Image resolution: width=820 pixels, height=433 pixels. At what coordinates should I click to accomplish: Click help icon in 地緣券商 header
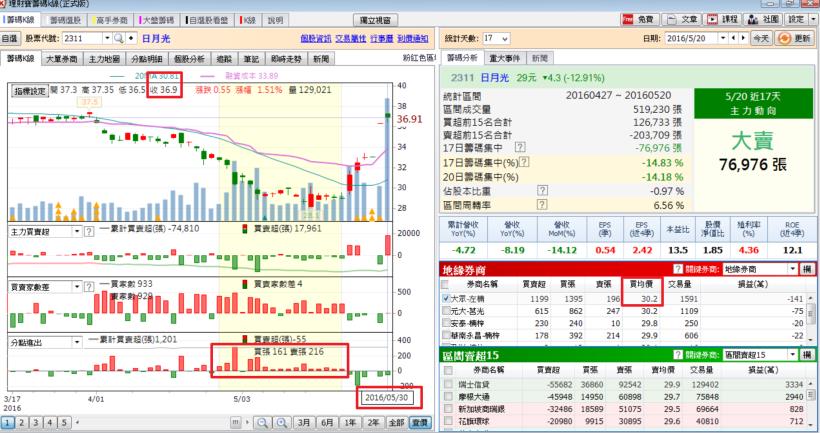coord(678,269)
